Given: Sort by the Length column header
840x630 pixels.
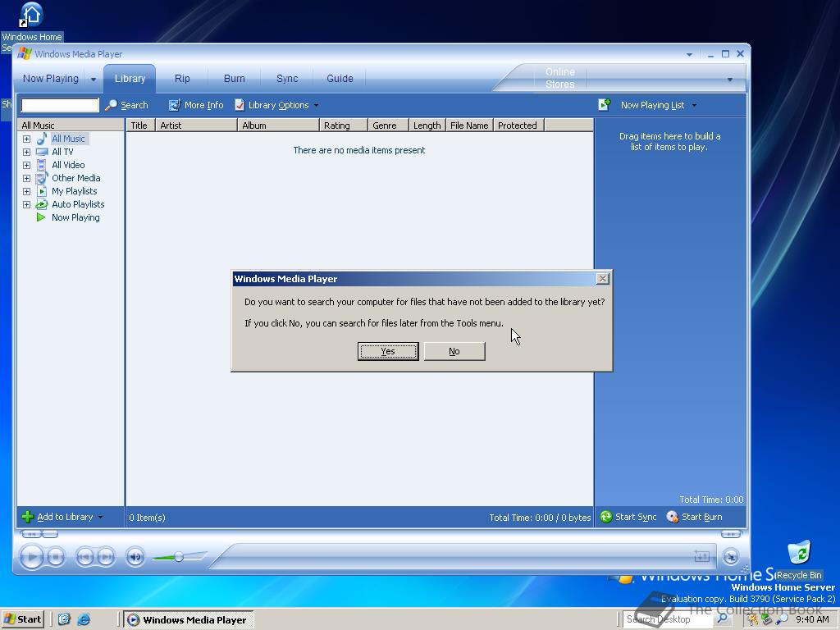Looking at the screenshot, I should [x=427, y=126].
